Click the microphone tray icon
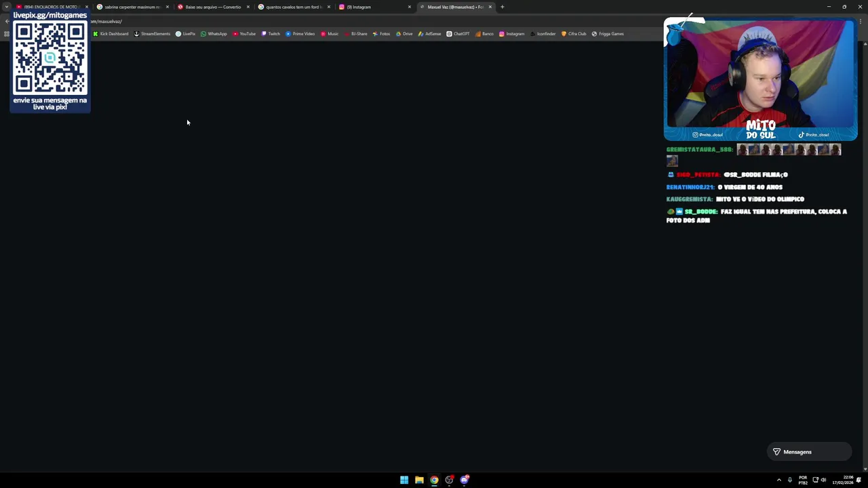 pyautogui.click(x=790, y=480)
